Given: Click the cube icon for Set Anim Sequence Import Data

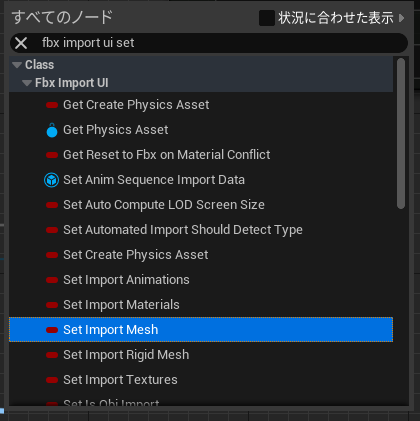Looking at the screenshot, I should (x=52, y=180).
